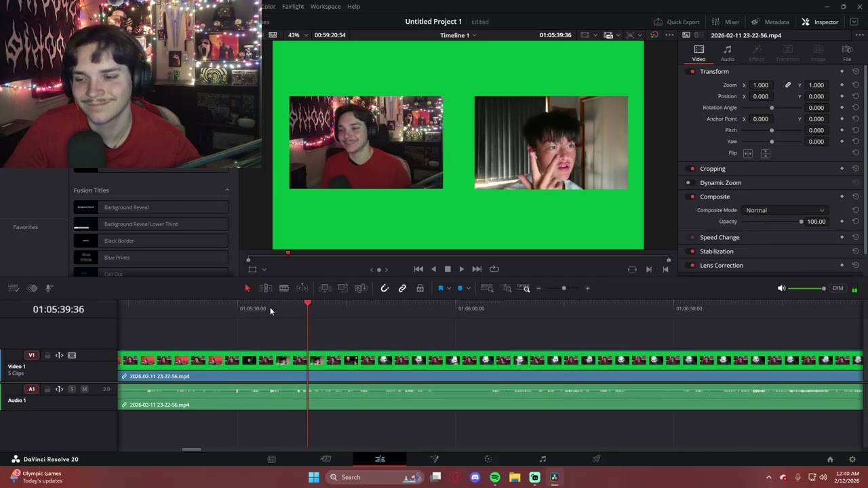Adjust the timeline zoom slider

[x=564, y=288]
